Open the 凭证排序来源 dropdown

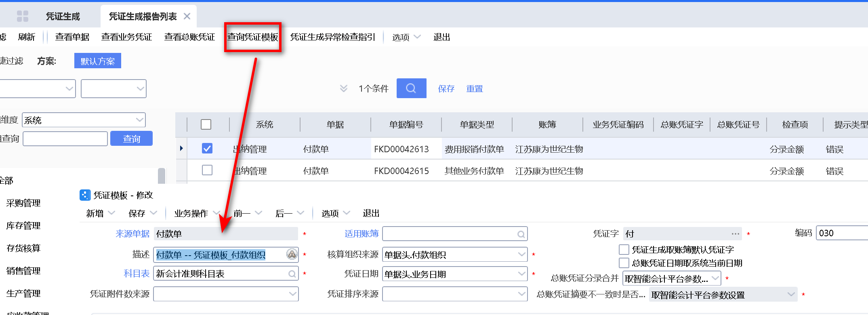(521, 294)
